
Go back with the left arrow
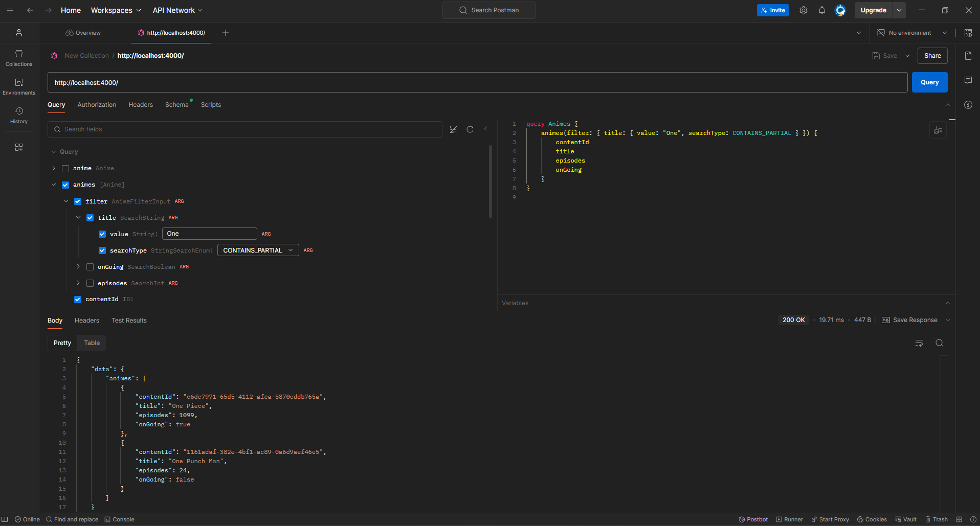click(30, 10)
